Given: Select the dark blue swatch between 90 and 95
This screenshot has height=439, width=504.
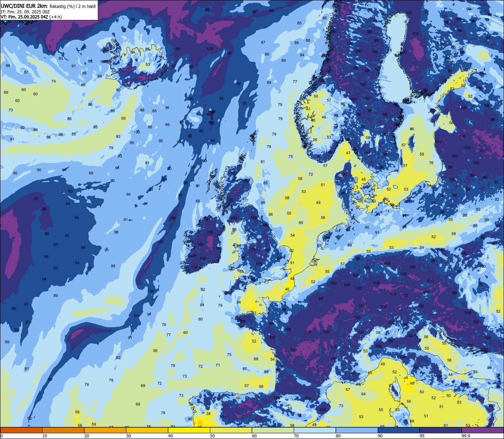Looking at the screenshot, I should [x=398, y=430].
